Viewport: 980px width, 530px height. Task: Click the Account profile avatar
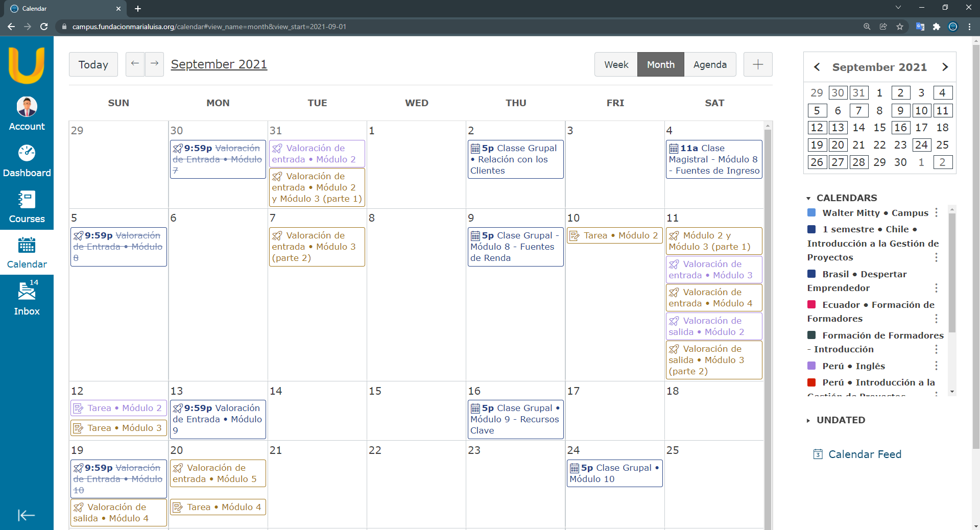27,107
